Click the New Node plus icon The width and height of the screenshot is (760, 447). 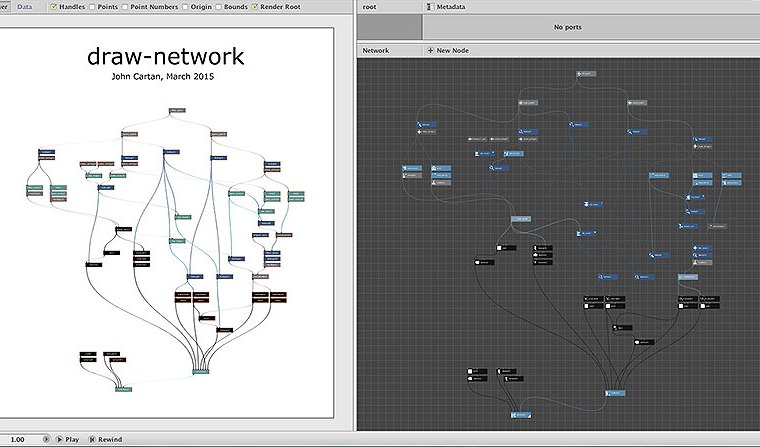point(430,50)
